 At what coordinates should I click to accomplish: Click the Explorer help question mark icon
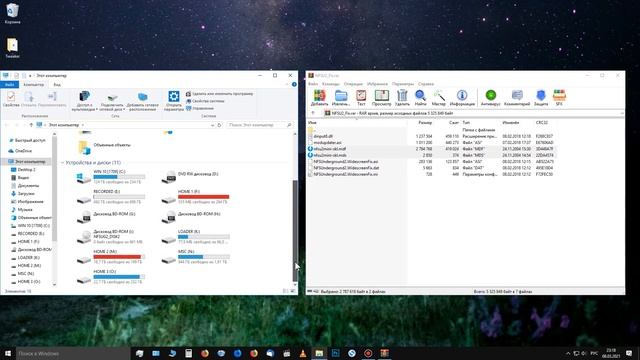coord(294,84)
